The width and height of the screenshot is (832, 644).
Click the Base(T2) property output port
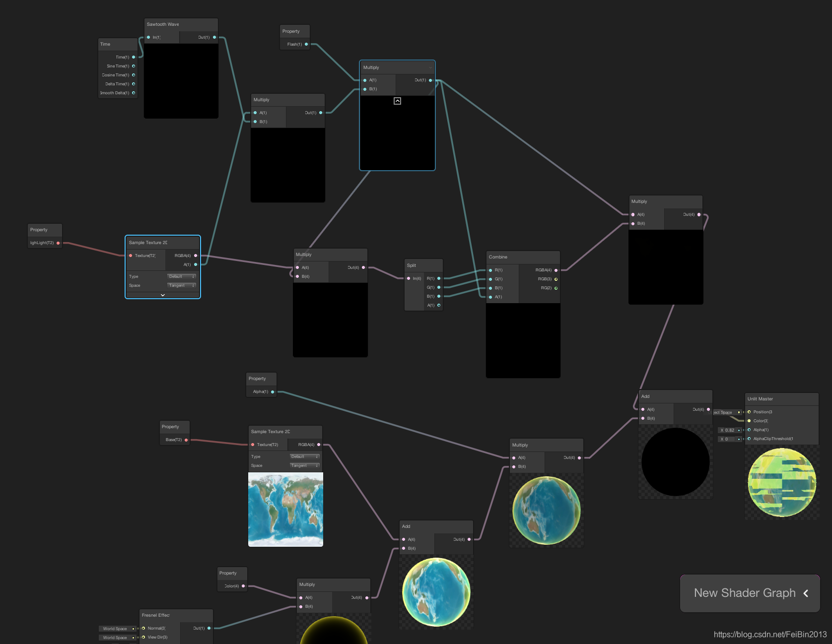coord(186,440)
